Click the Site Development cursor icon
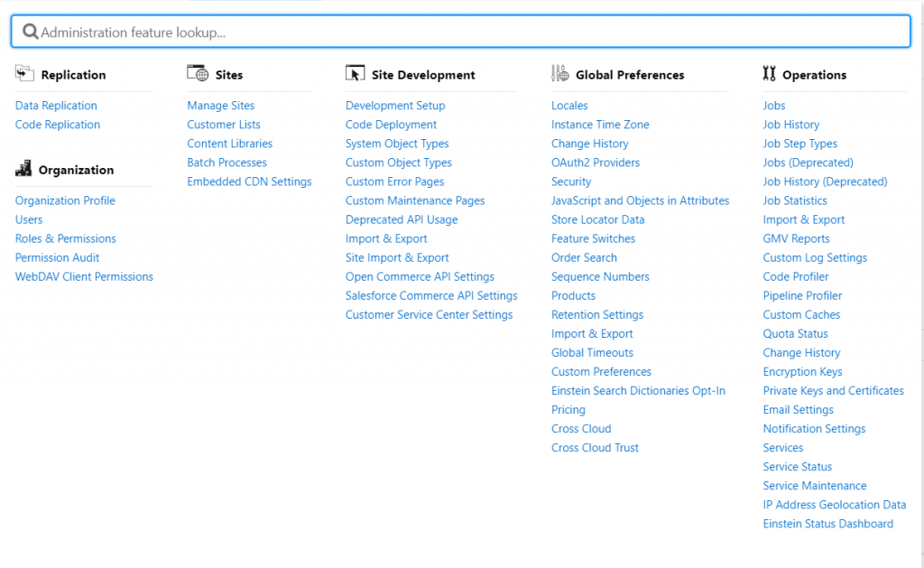The image size is (924, 568). pos(355,73)
